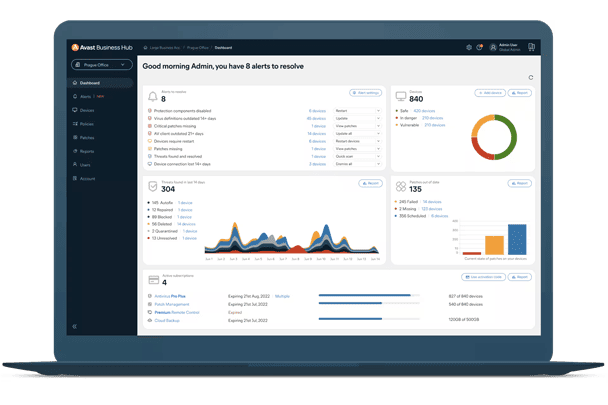Open Alerts in the sidebar

(85, 97)
